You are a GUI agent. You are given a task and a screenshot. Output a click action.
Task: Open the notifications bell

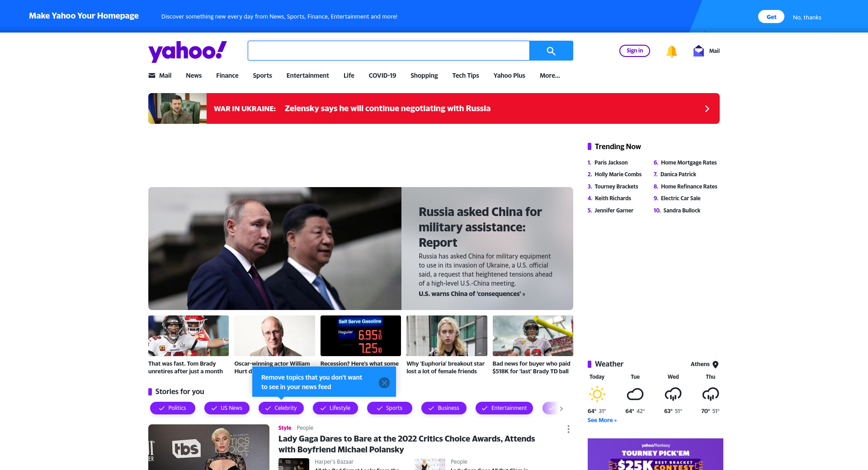(x=671, y=51)
